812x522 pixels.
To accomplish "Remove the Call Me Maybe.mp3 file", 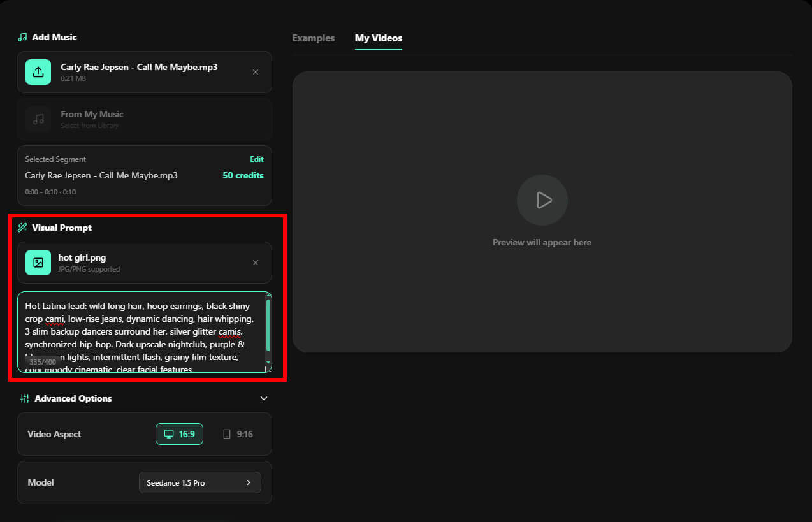I will tap(256, 72).
